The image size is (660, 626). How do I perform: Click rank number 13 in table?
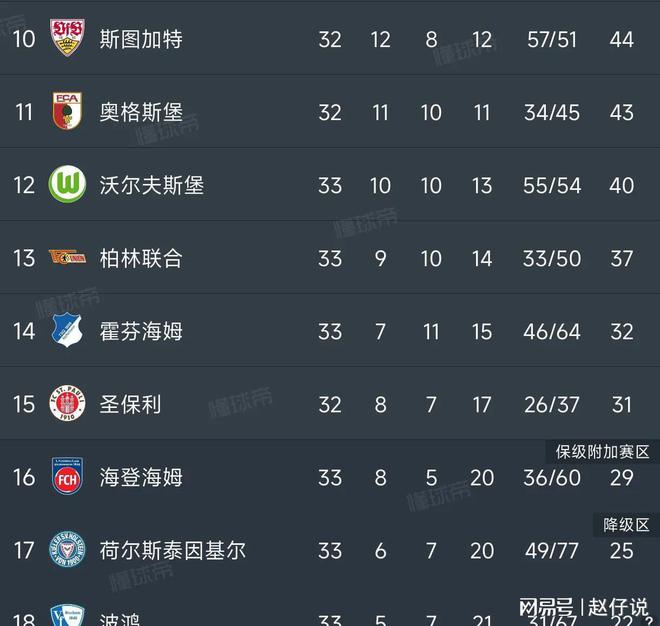(24, 258)
